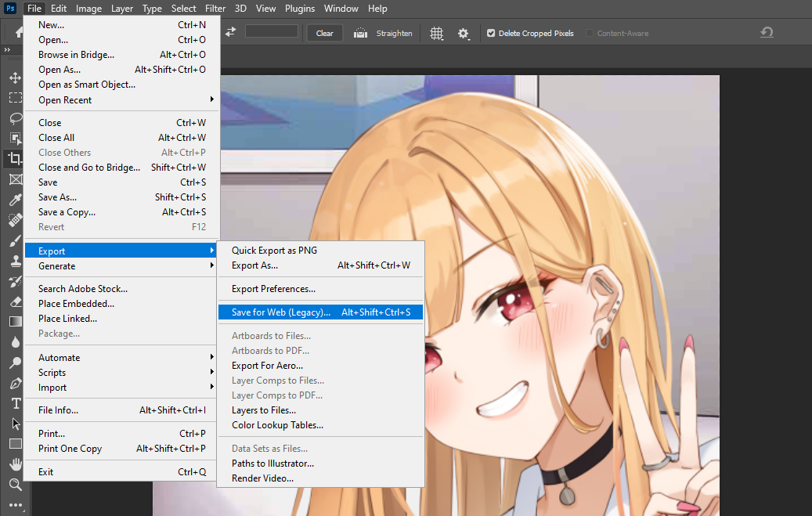This screenshot has height=516, width=812.
Task: Select the Spot Healing Brush tool
Action: click(x=15, y=220)
